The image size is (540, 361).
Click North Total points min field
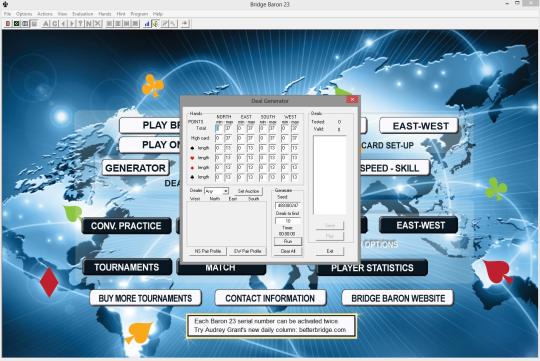pos(219,128)
